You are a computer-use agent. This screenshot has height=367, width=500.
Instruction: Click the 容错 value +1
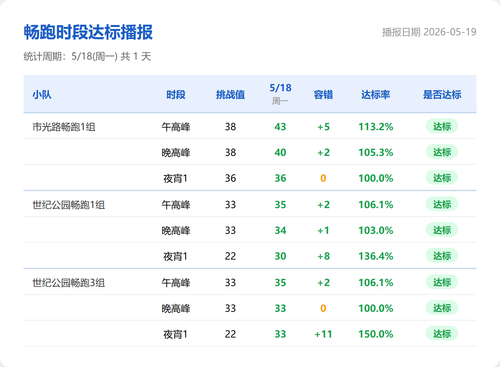(x=323, y=230)
